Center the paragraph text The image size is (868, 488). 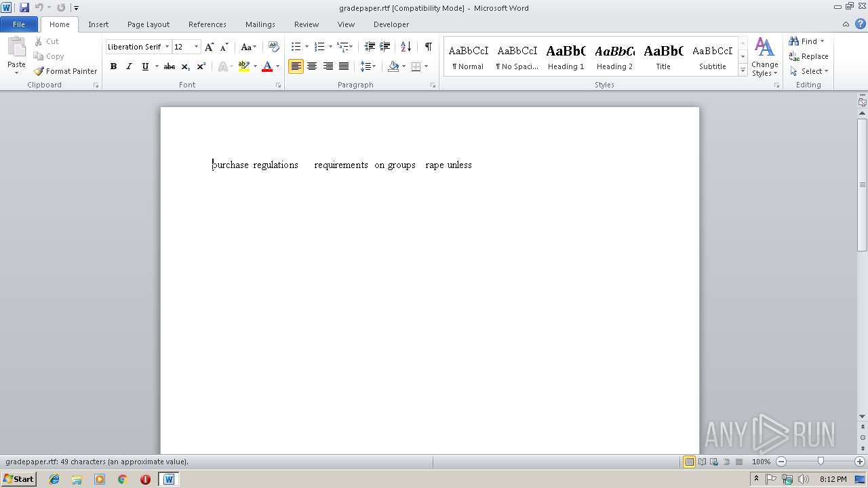tap(312, 66)
